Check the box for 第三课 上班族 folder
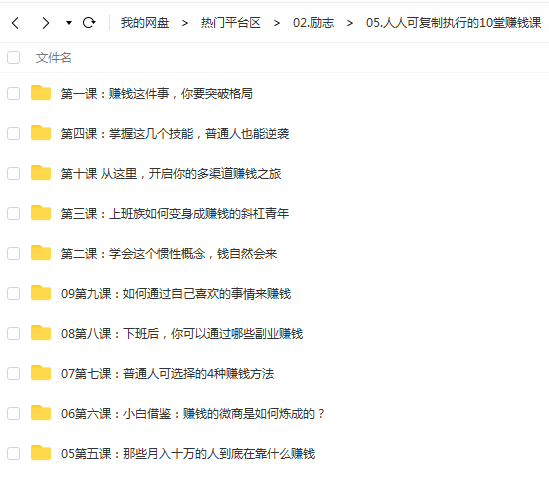Viewport: 549px width, 478px height. tap(14, 213)
